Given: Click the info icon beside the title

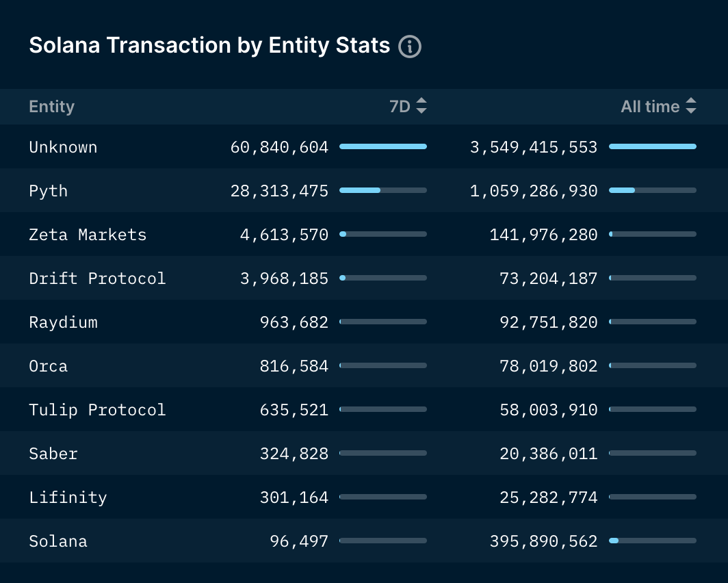Looking at the screenshot, I should pyautogui.click(x=409, y=47).
